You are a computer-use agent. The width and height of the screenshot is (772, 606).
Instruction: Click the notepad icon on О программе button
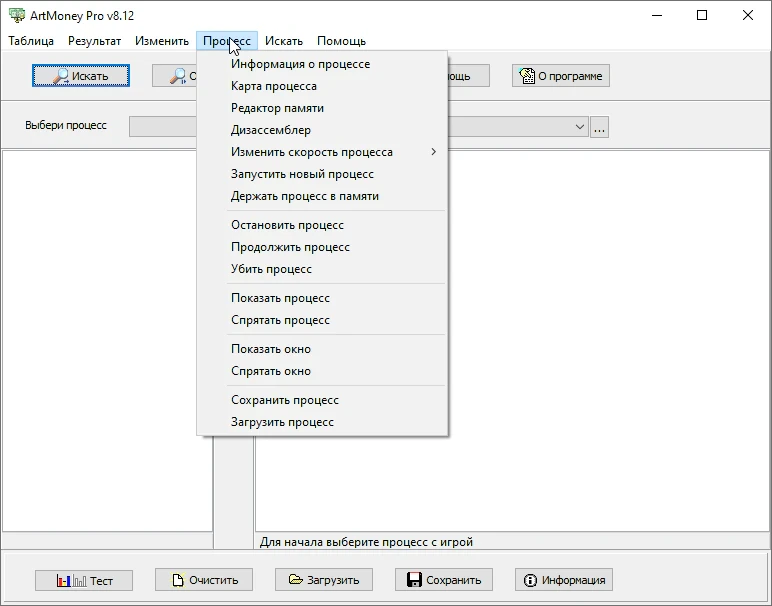[x=527, y=76]
